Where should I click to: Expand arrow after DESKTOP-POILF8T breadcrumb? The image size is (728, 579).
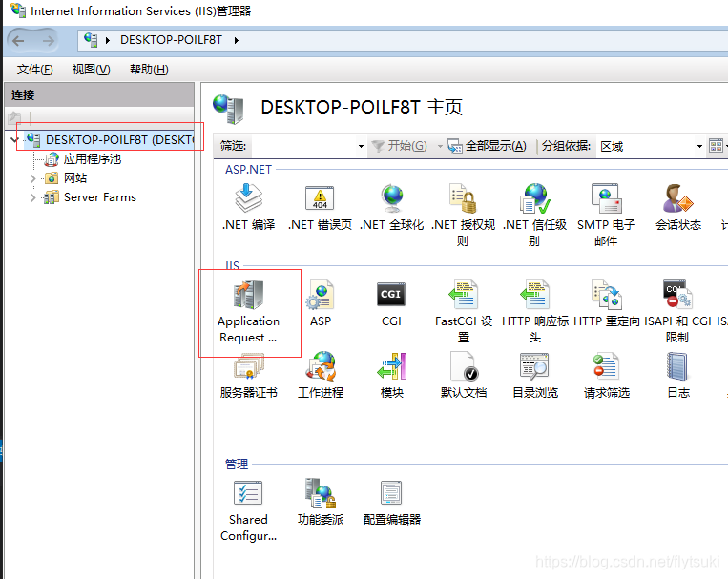click(237, 40)
